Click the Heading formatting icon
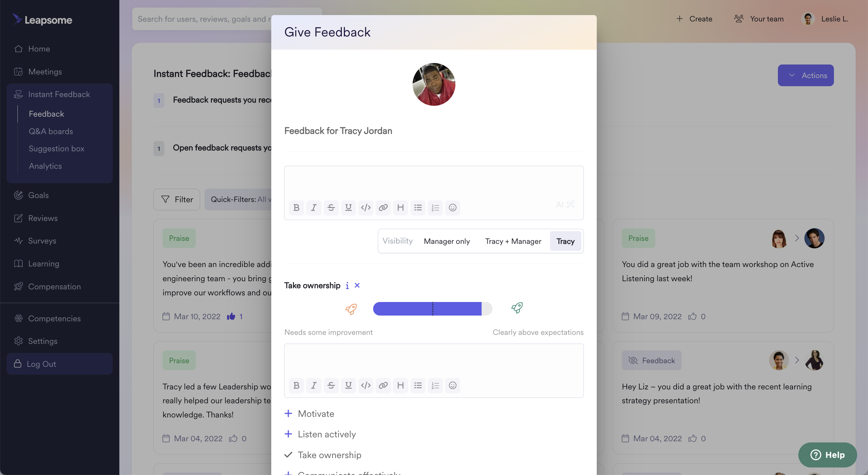868x475 pixels. tap(400, 208)
